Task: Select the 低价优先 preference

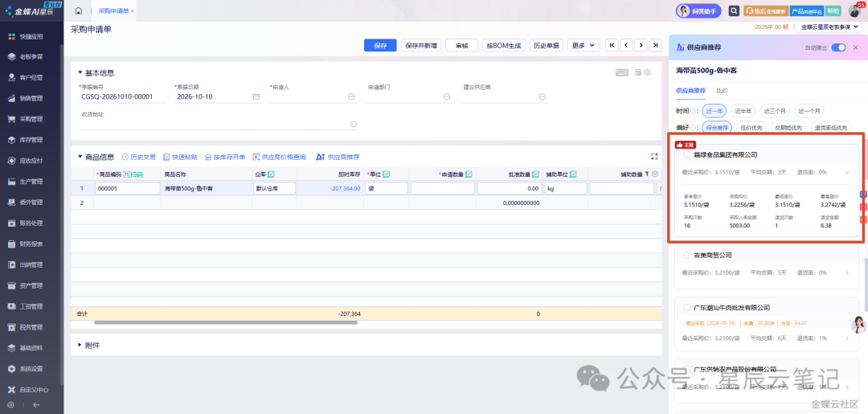Action: point(751,128)
